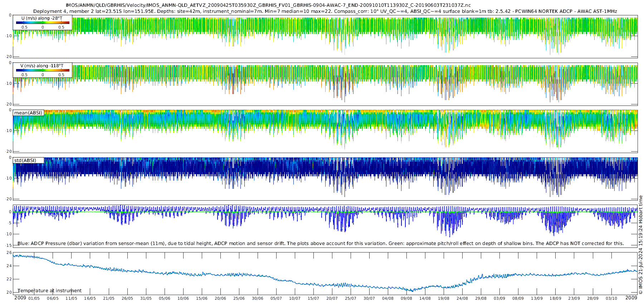Click the 06/05 date tick label
The image size is (644, 304).
53,298
